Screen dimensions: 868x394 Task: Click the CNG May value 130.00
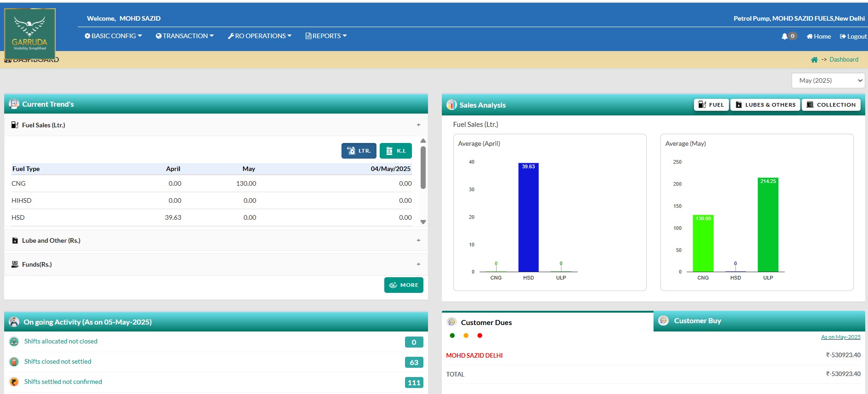pos(246,183)
